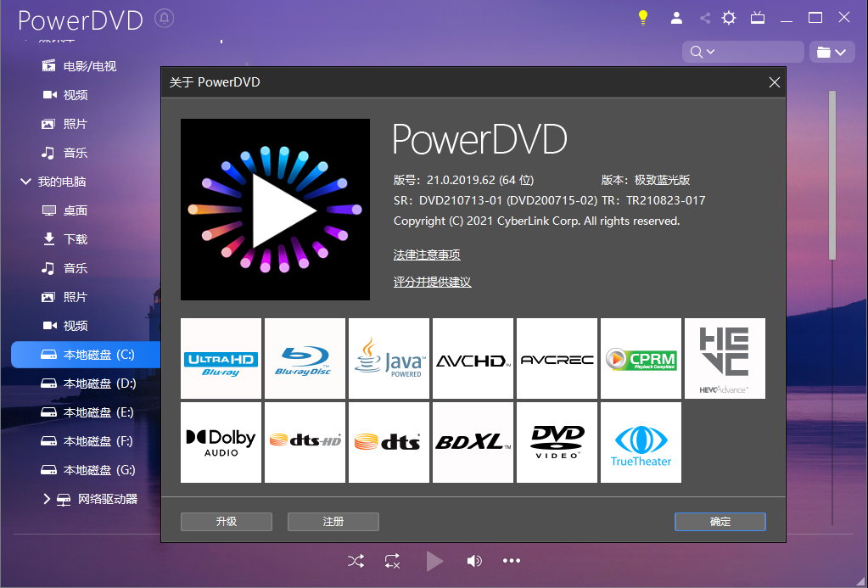Select 本地磁盘 (G:)
The image size is (868, 588).
[x=87, y=469]
